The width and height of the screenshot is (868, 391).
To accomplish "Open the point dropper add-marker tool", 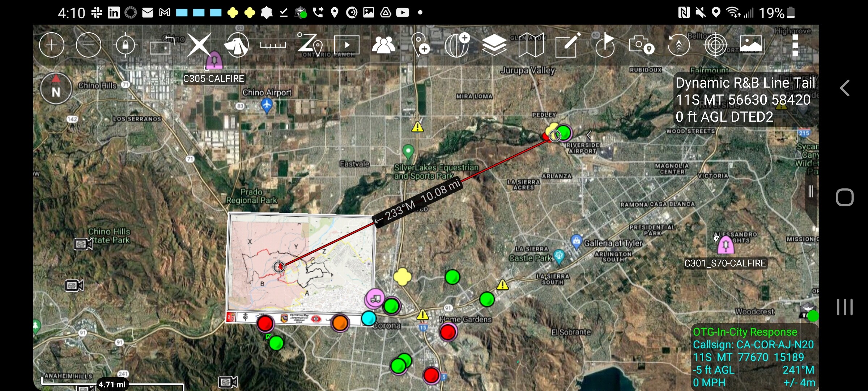I will tap(421, 45).
